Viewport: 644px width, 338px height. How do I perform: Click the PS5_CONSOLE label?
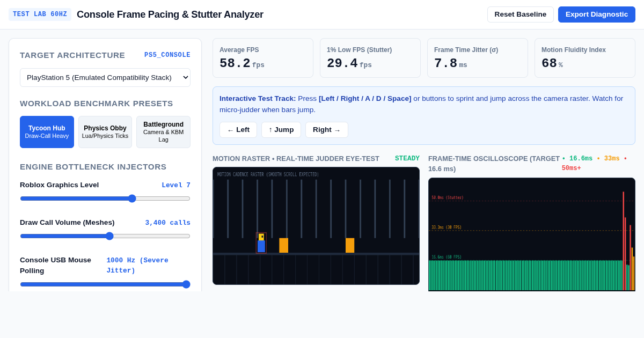click(x=167, y=55)
